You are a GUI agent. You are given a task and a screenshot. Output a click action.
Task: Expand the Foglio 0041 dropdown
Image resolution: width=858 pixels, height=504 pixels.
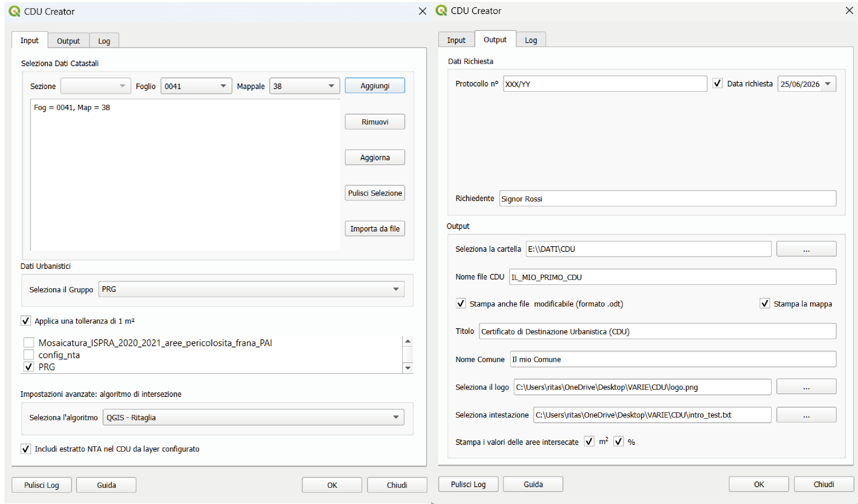click(196, 86)
